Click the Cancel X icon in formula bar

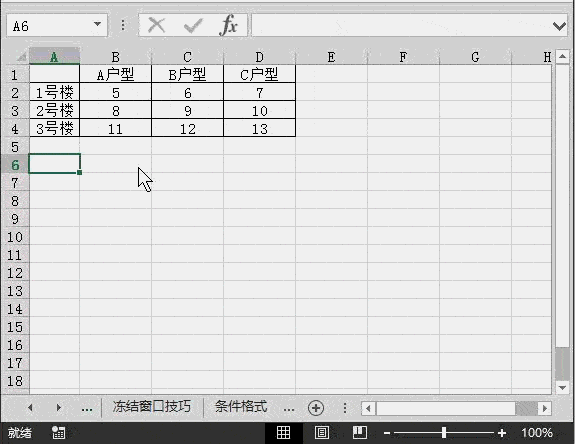pyautogui.click(x=157, y=26)
